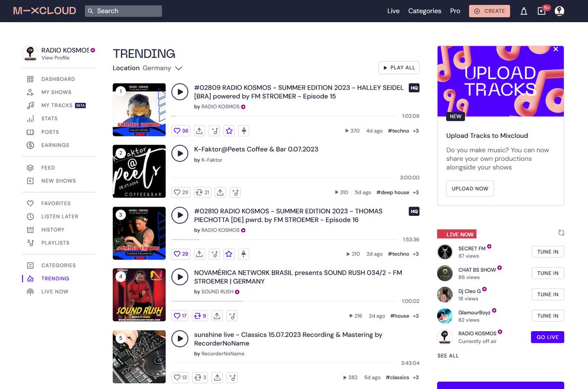Share the #02810 Thomas Piechotta show
Viewport: 588px width, 389px height.
199,254
